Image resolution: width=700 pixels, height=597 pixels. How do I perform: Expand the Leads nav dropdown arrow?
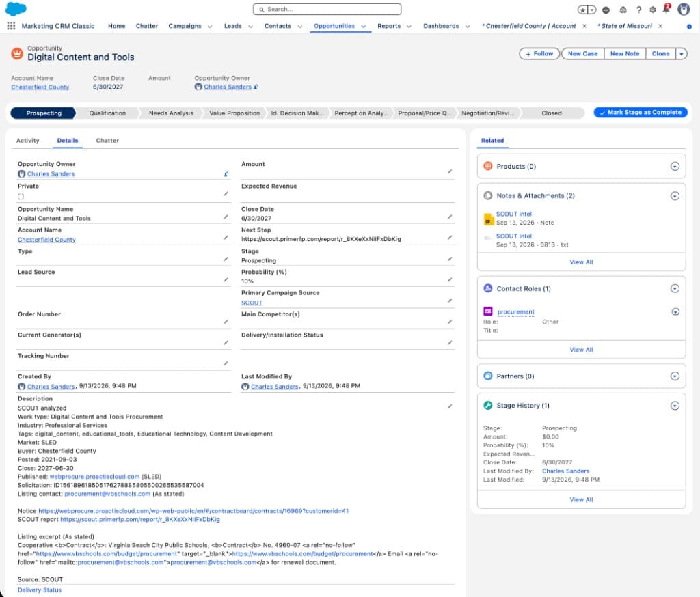pyautogui.click(x=250, y=27)
